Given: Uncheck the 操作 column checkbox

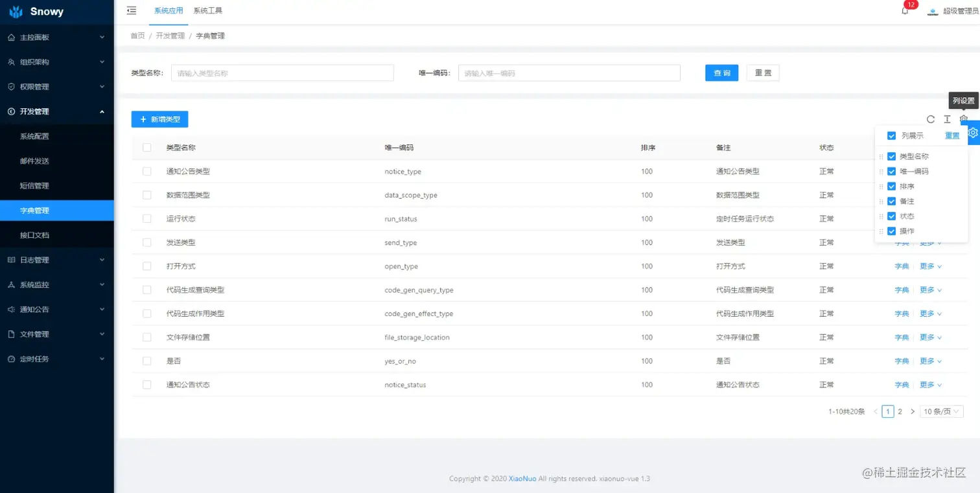Looking at the screenshot, I should (x=892, y=231).
